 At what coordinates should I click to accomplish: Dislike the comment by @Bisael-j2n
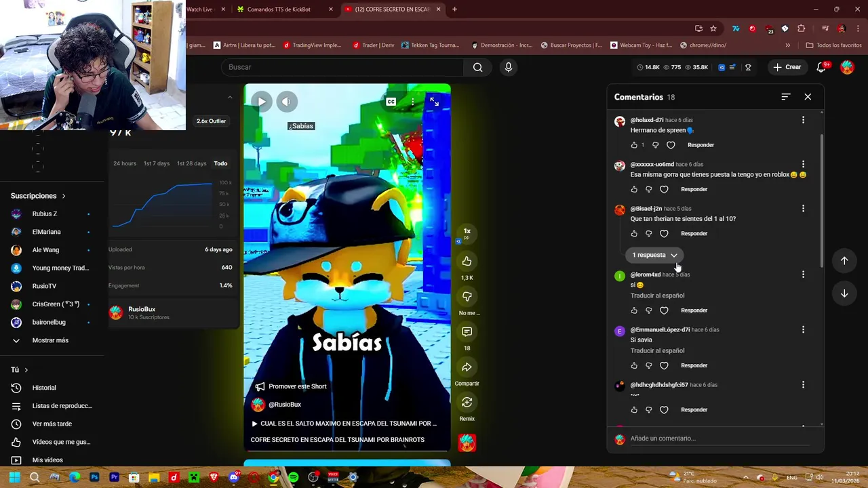[x=649, y=234]
